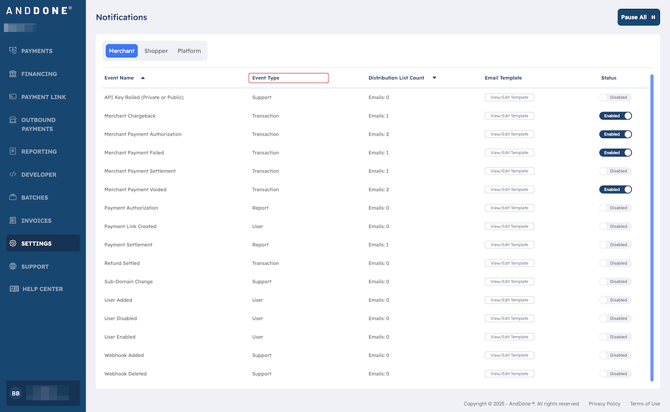This screenshot has height=412, width=670.
Task: Open the Payments sidebar icon
Action: (13, 51)
